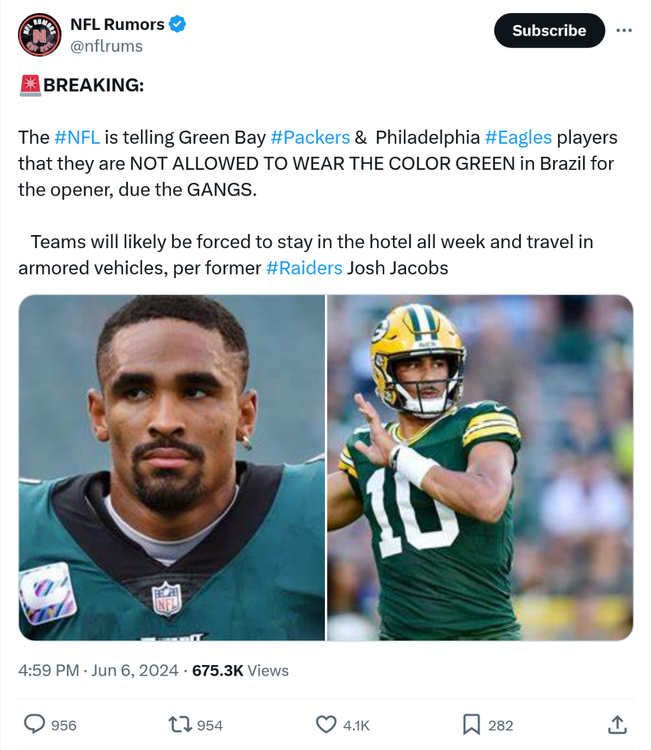Click the share upload icon
Viewport: 651px width, 750px height.
[617, 724]
